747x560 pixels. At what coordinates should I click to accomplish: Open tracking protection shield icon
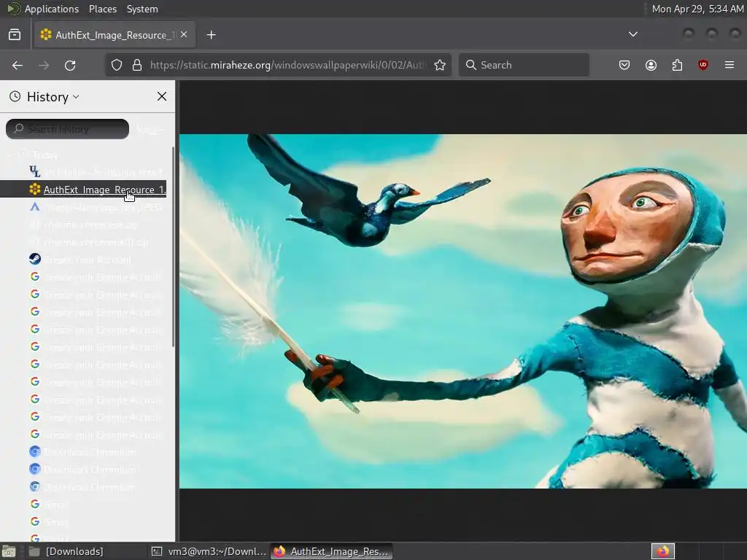point(117,65)
